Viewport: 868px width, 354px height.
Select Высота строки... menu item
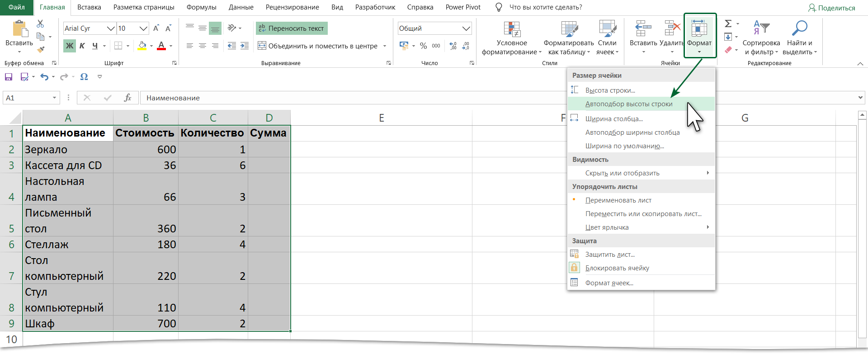point(641,90)
